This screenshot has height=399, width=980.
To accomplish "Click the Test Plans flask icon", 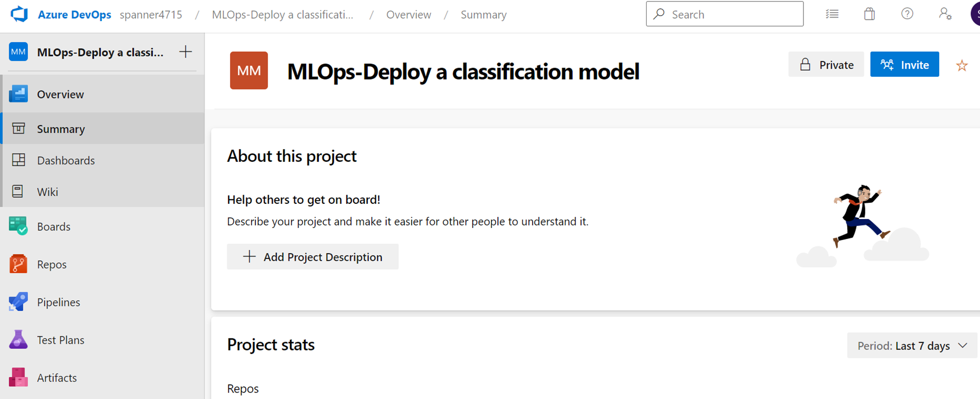I will click(x=19, y=339).
